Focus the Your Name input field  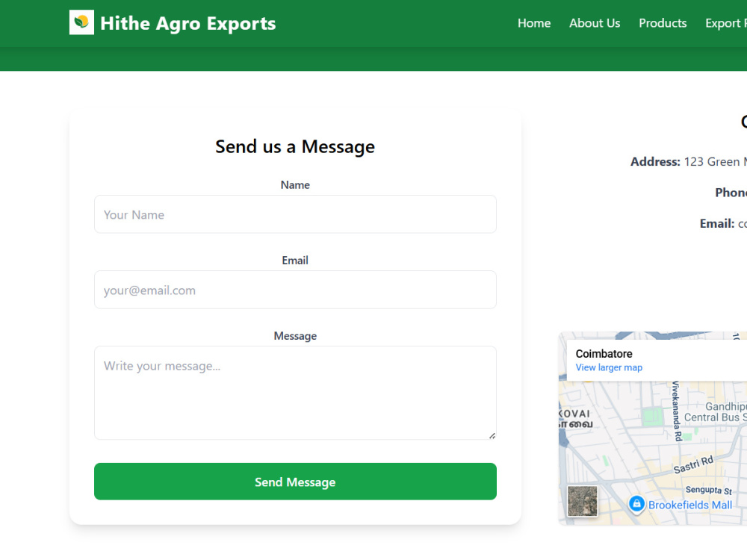pos(295,214)
